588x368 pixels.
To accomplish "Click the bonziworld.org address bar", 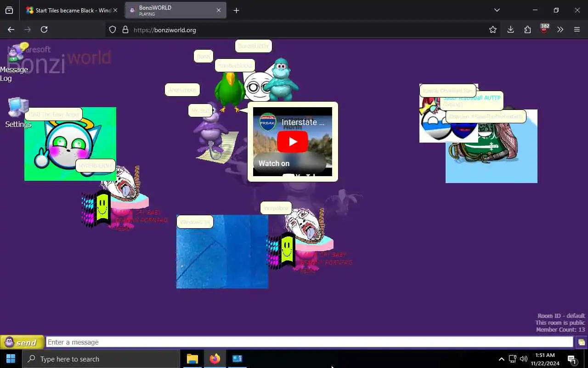I will [303, 29].
